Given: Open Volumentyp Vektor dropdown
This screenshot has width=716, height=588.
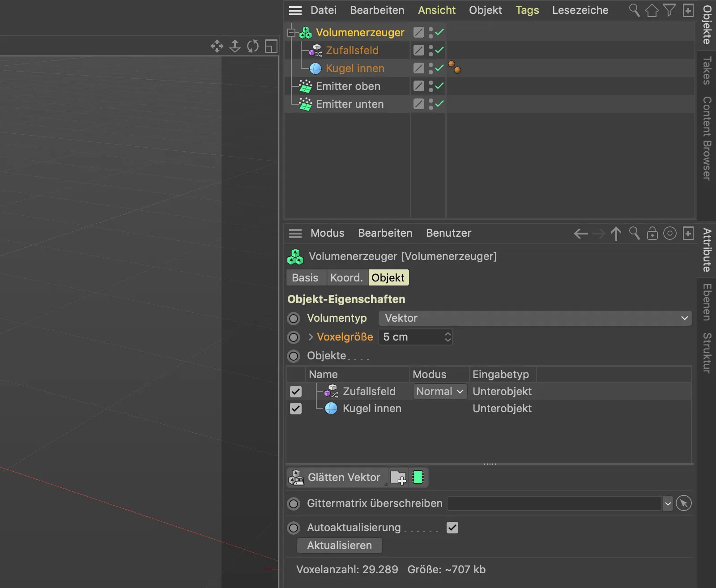Looking at the screenshot, I should click(x=535, y=318).
